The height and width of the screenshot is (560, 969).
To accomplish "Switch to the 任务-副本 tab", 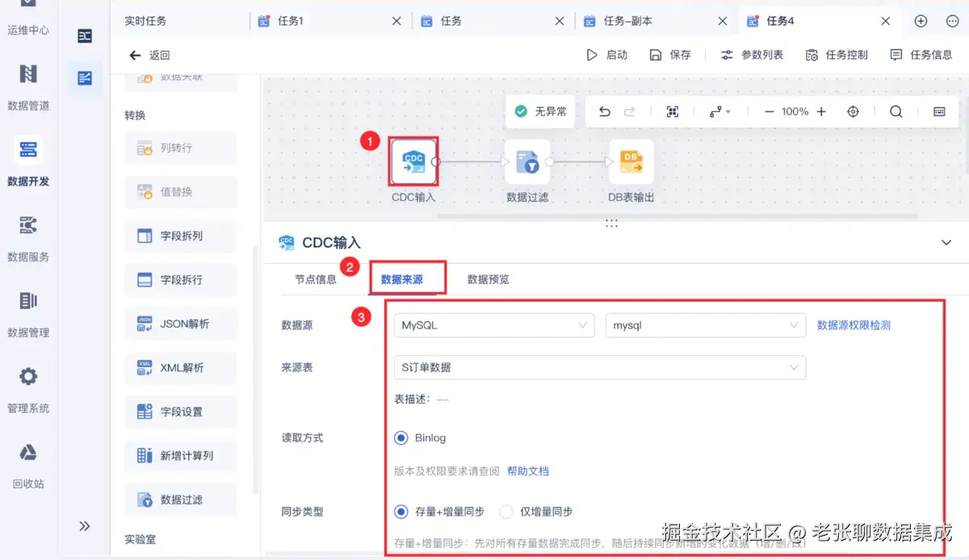I will tap(628, 21).
